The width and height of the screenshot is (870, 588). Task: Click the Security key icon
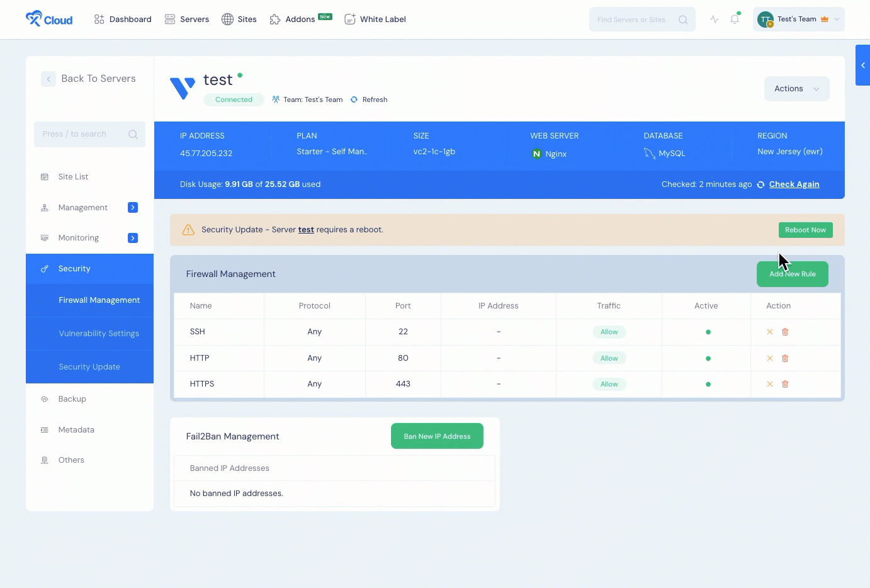tap(44, 268)
